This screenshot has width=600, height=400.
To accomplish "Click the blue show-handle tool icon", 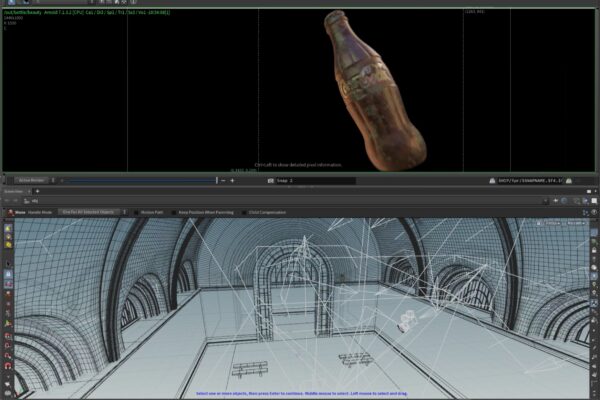I will tap(8, 274).
